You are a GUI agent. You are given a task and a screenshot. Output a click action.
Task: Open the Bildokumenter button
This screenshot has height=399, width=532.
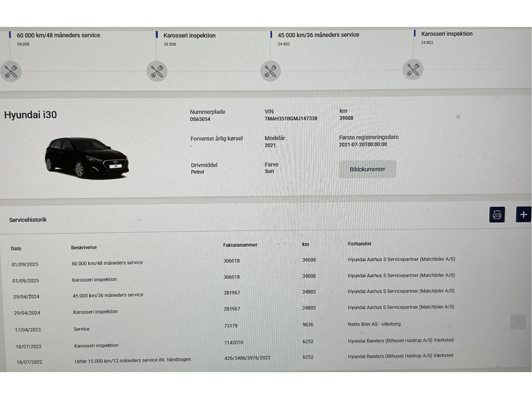[367, 169]
